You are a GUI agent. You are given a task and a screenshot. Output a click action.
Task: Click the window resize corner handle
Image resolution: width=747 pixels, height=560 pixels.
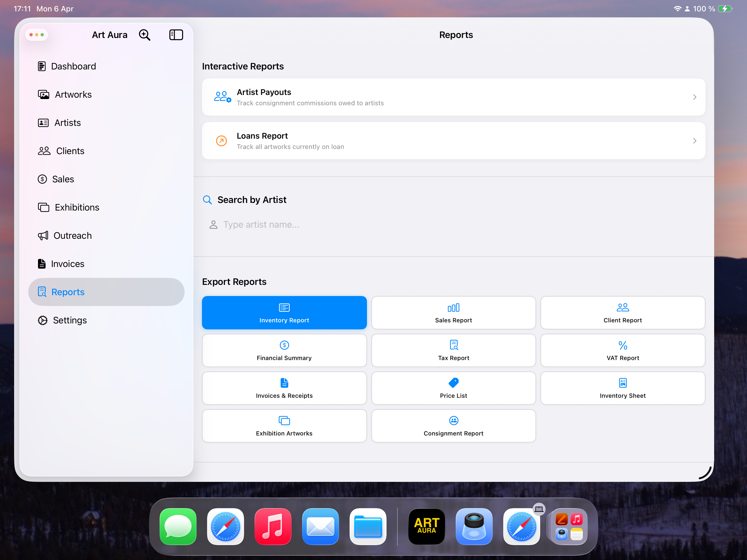coord(705,473)
